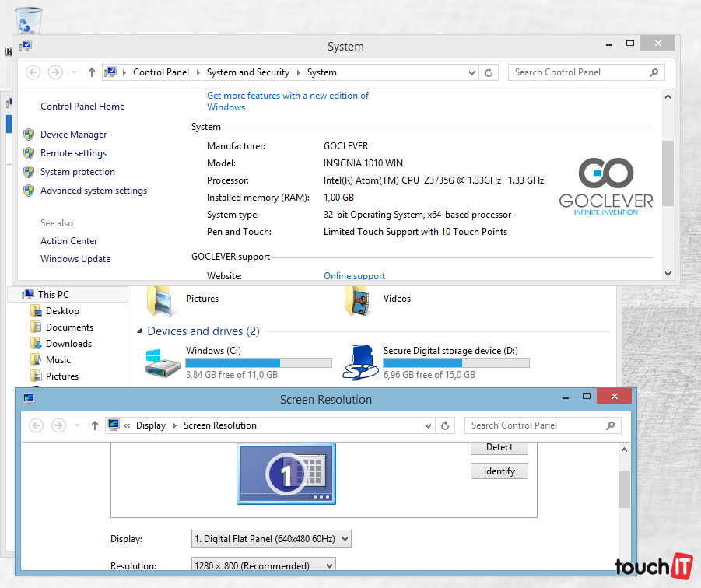
Task: Open the Resolution dropdown
Action: (263, 566)
